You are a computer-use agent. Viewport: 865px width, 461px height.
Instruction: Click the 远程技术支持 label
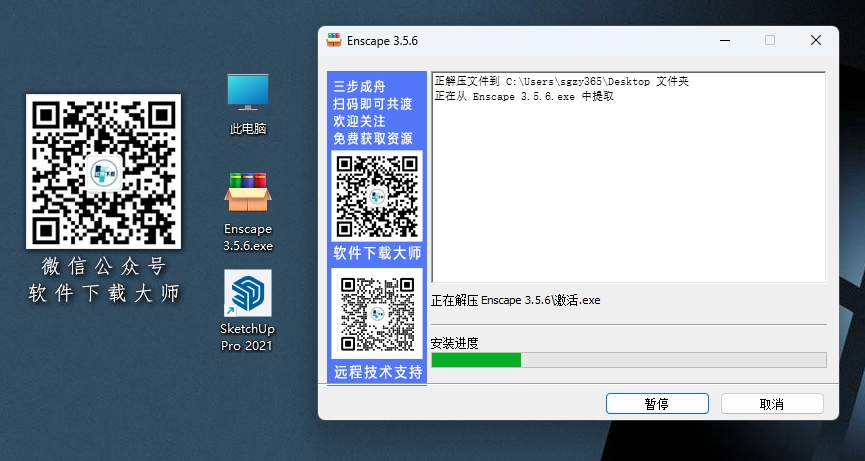(x=378, y=372)
